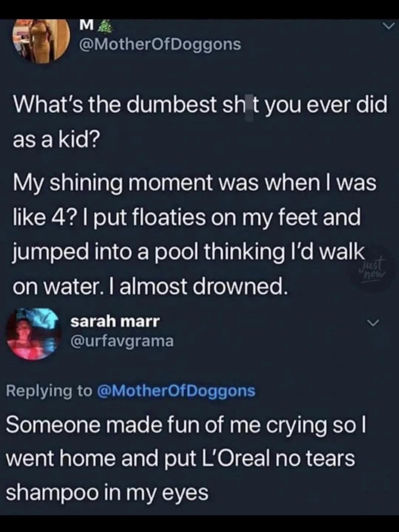The height and width of the screenshot is (532, 399).
Task: Click the "Replying to" label
Action: [49, 391]
